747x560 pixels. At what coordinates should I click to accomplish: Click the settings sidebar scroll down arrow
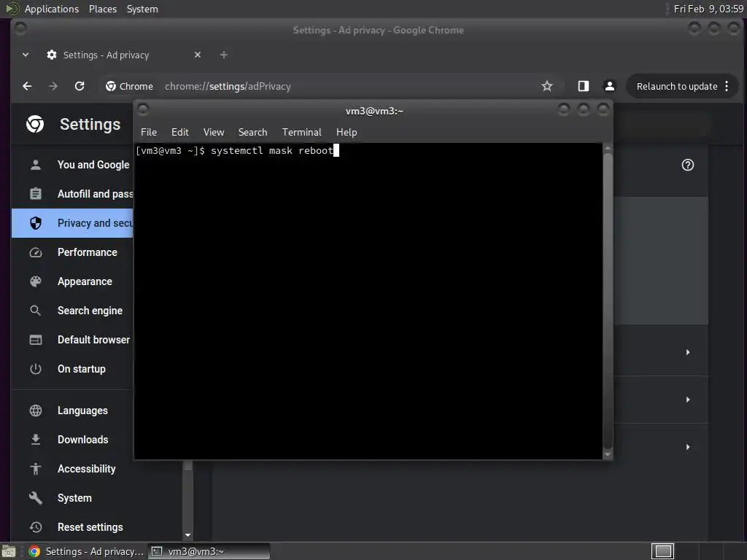click(x=187, y=535)
